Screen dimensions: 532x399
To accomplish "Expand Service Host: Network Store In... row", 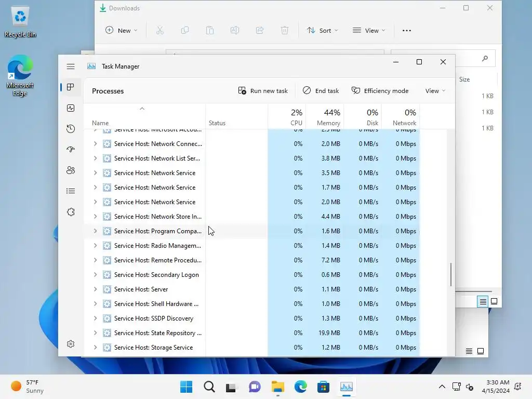I will coord(96,217).
